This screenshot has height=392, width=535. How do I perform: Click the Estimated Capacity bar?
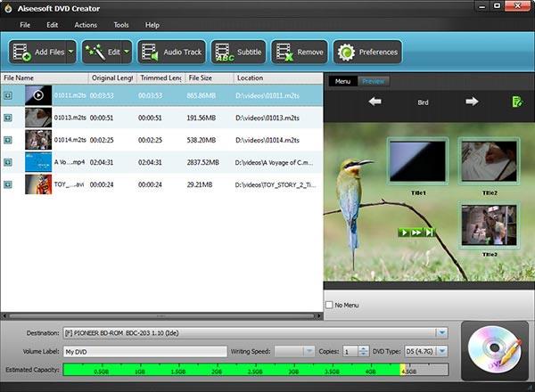point(256,370)
